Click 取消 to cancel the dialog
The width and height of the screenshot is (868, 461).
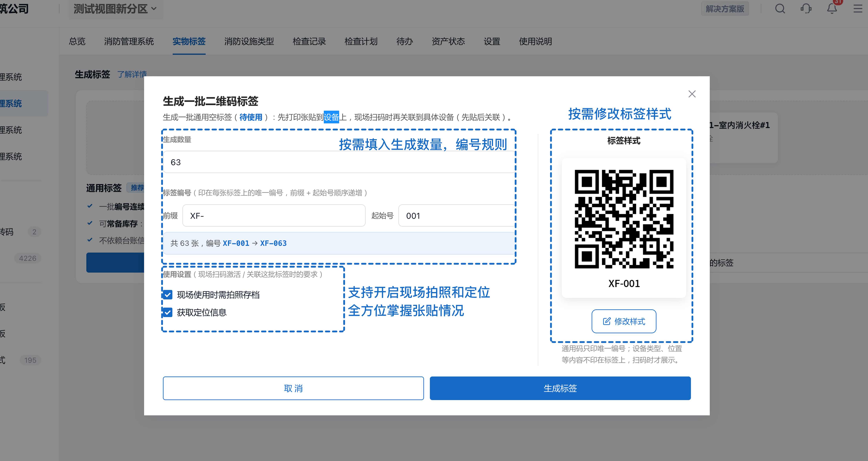point(293,388)
